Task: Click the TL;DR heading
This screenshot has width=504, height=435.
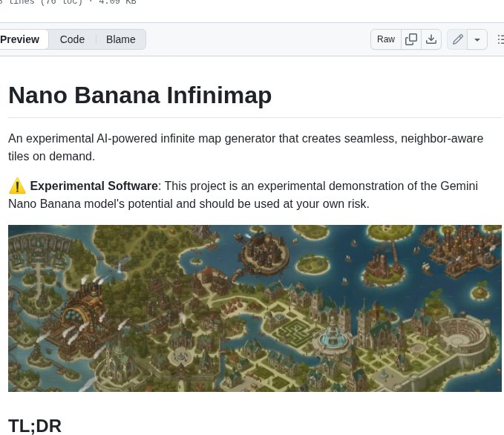Action: tap(35, 426)
